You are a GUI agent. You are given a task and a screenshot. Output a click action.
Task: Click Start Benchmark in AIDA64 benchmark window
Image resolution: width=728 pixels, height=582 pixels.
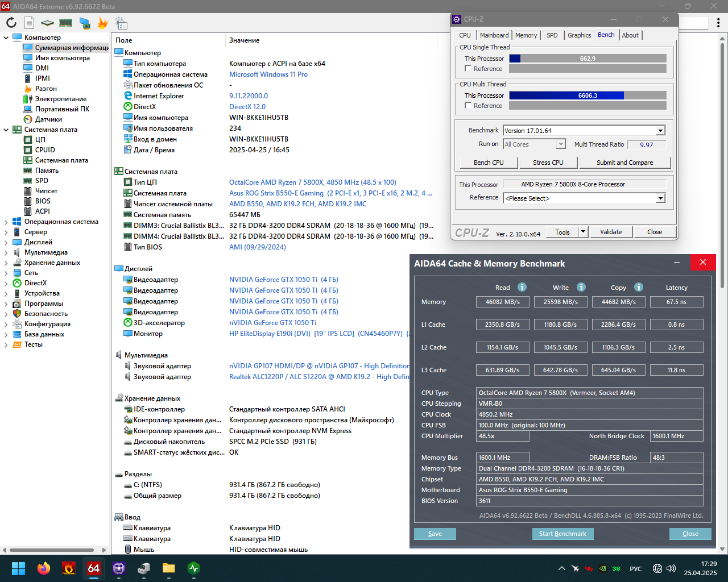coord(563,534)
